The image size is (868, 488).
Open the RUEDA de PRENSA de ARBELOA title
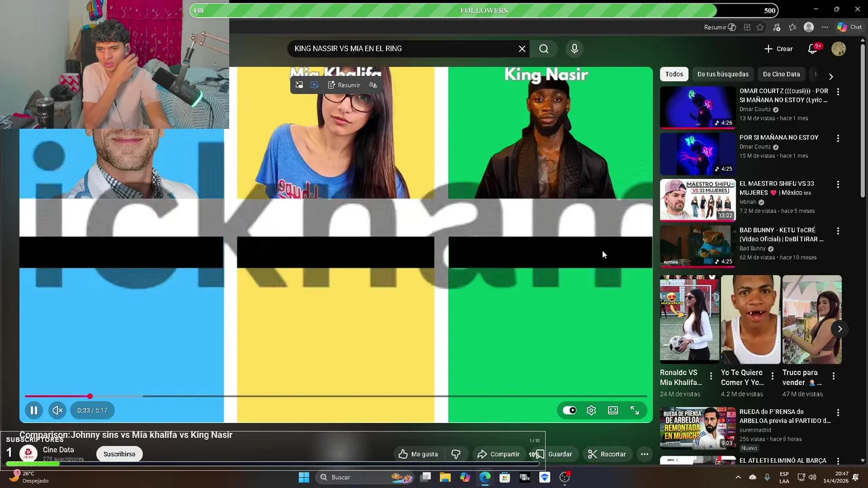click(785, 416)
